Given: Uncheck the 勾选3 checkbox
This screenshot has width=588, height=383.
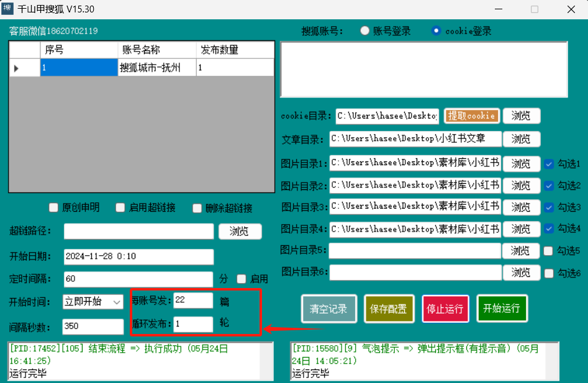Looking at the screenshot, I should [x=549, y=207].
